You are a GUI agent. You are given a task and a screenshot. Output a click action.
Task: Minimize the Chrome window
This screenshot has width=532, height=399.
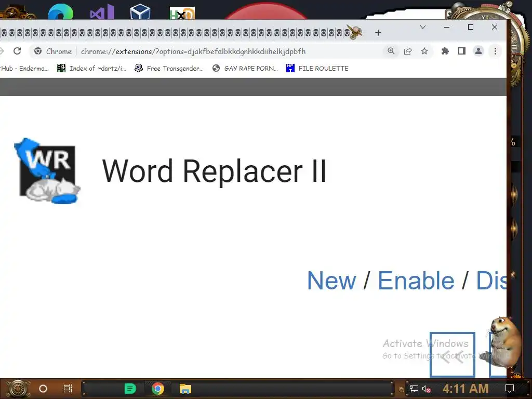pos(447,27)
